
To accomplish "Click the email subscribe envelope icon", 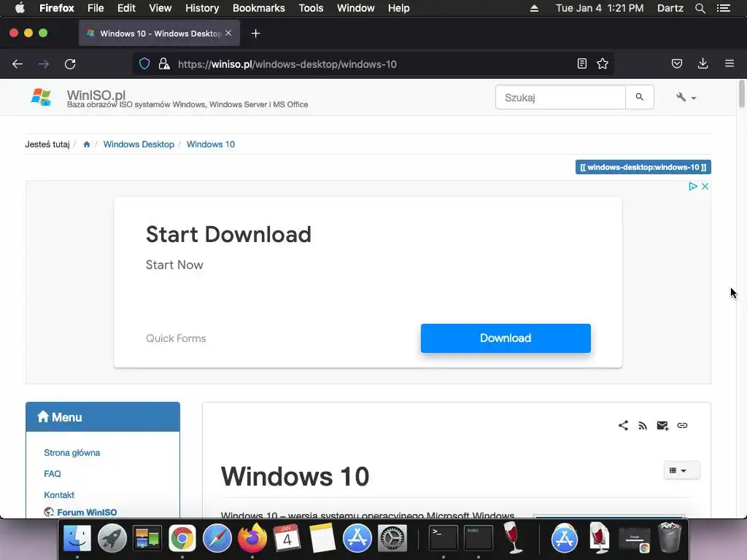I will click(x=662, y=426).
